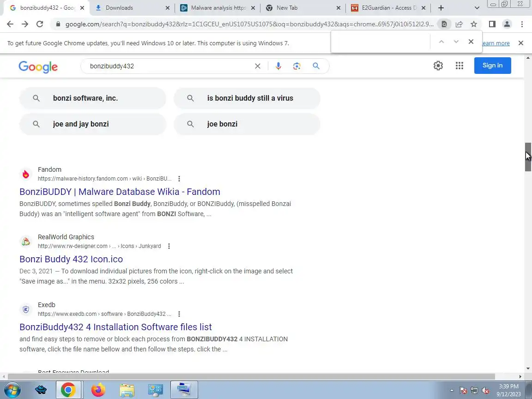This screenshot has height=399, width=532.
Task: Close the Downloads tab
Action: pyautogui.click(x=167, y=8)
